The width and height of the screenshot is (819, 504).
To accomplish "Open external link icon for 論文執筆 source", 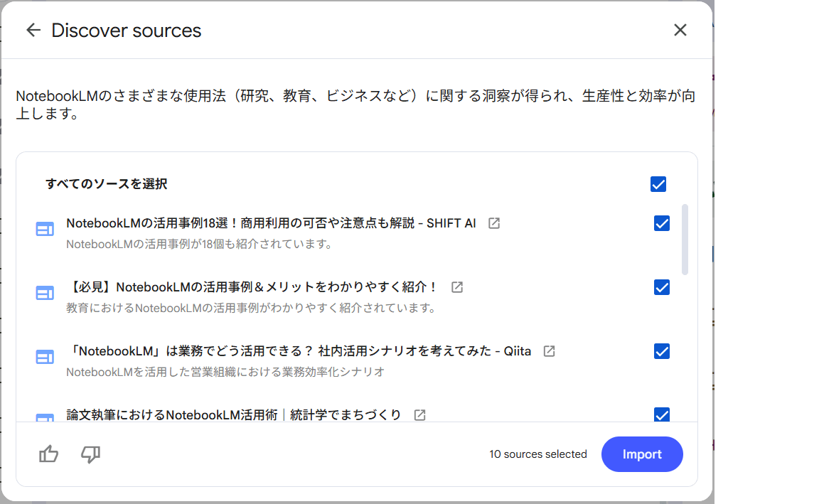I will 420,414.
